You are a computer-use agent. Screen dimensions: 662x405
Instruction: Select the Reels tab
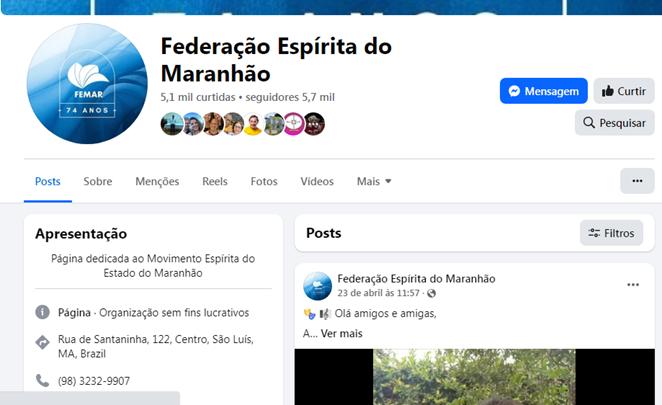tap(214, 181)
